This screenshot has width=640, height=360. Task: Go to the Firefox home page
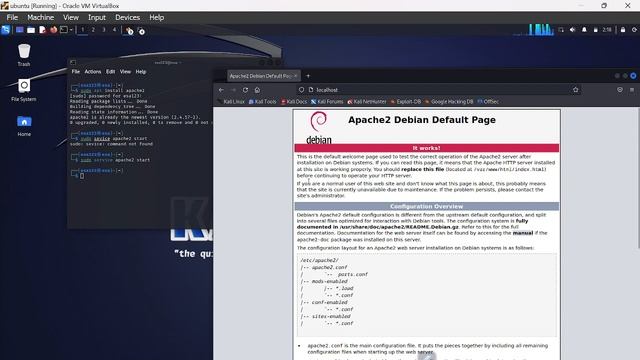pos(257,90)
